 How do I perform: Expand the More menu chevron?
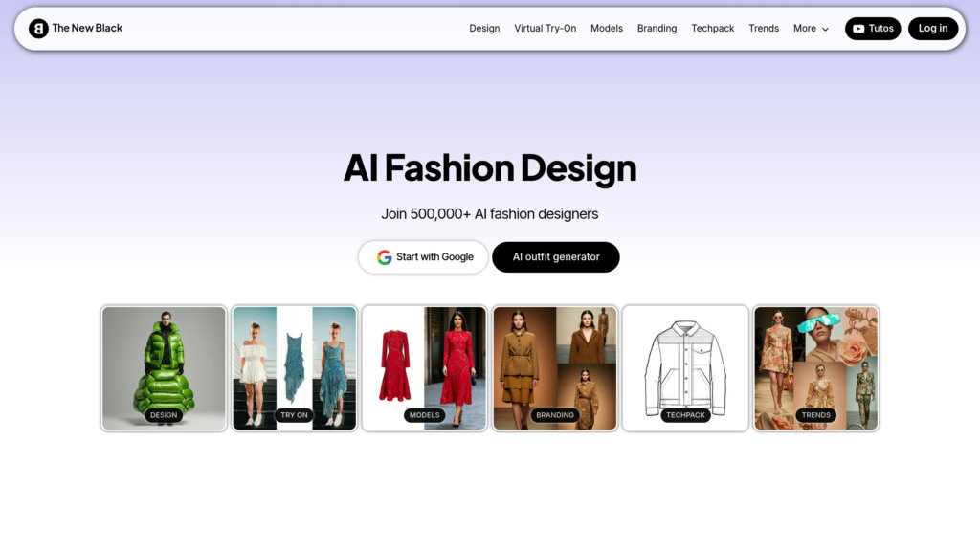(825, 30)
